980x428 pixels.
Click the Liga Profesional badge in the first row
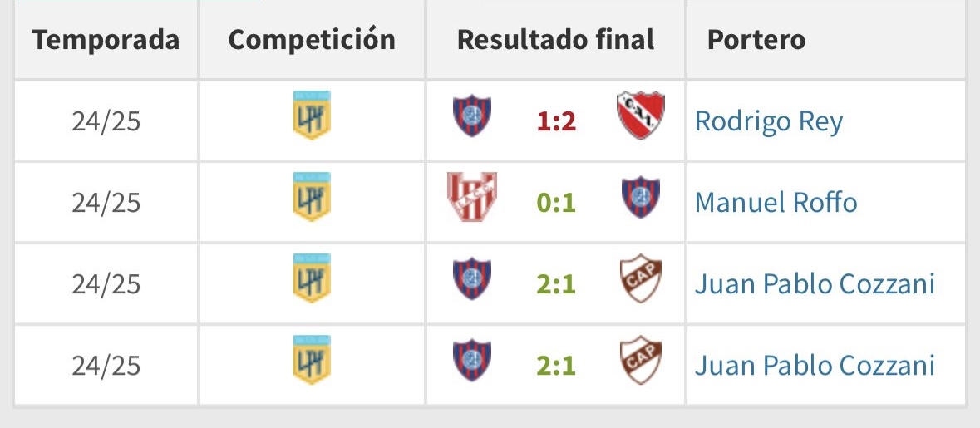312,116
